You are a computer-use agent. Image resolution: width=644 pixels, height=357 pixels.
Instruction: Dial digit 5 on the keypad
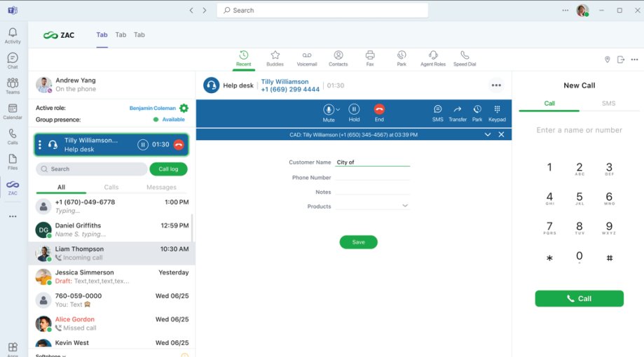[579, 198]
